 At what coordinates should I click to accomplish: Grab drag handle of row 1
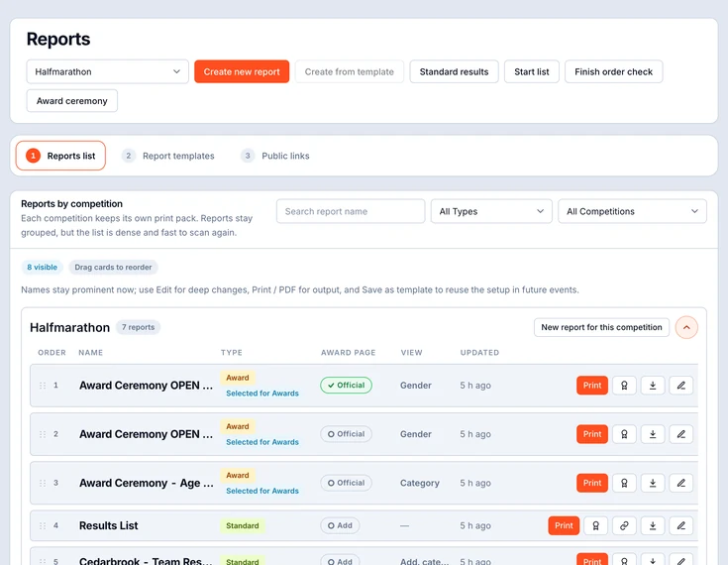coord(43,386)
